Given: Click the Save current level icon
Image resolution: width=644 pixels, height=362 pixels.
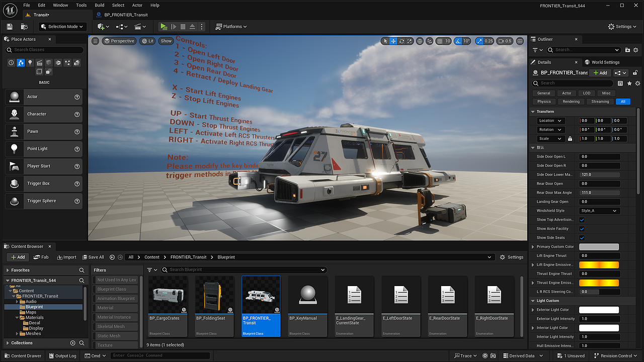Looking at the screenshot, I should 10,27.
